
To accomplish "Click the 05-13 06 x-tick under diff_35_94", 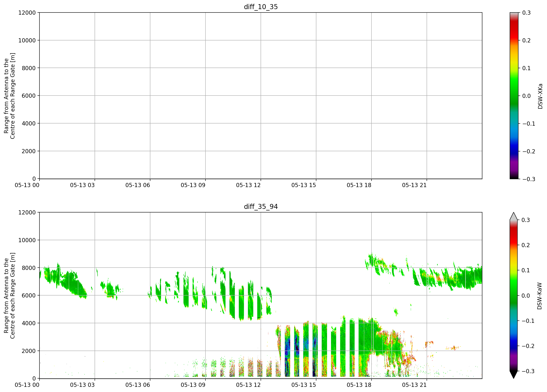I will coord(138,385).
